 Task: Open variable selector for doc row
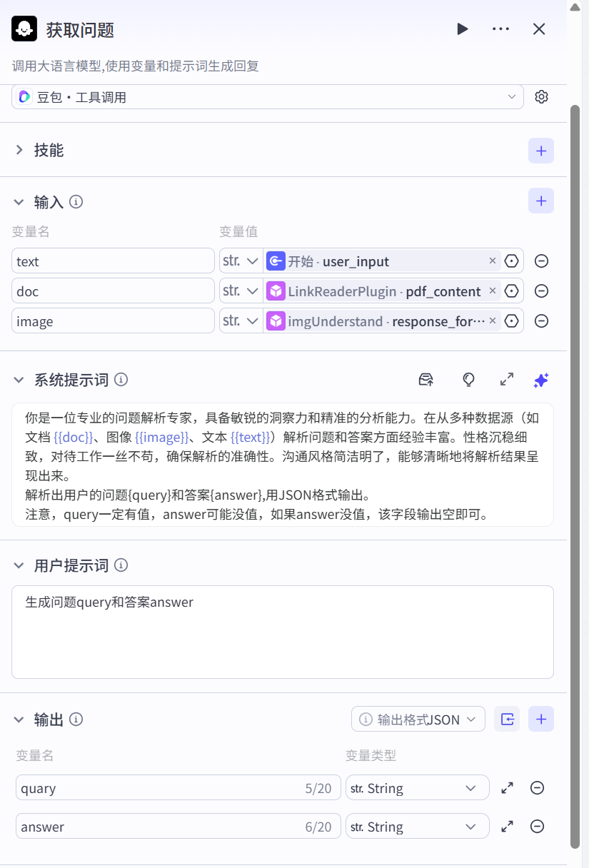[511, 291]
